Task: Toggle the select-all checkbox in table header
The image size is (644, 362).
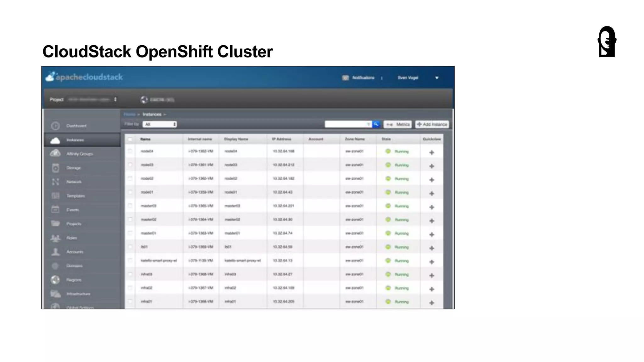Action: pyautogui.click(x=130, y=139)
